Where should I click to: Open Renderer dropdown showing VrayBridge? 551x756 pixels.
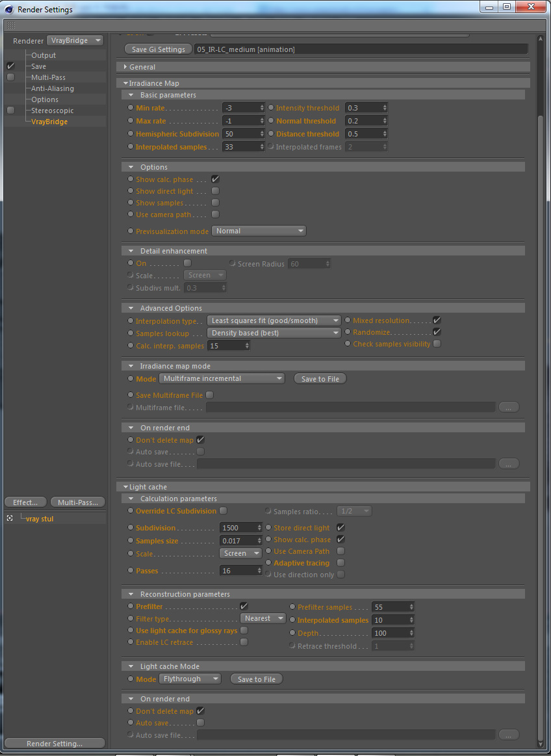pyautogui.click(x=75, y=40)
